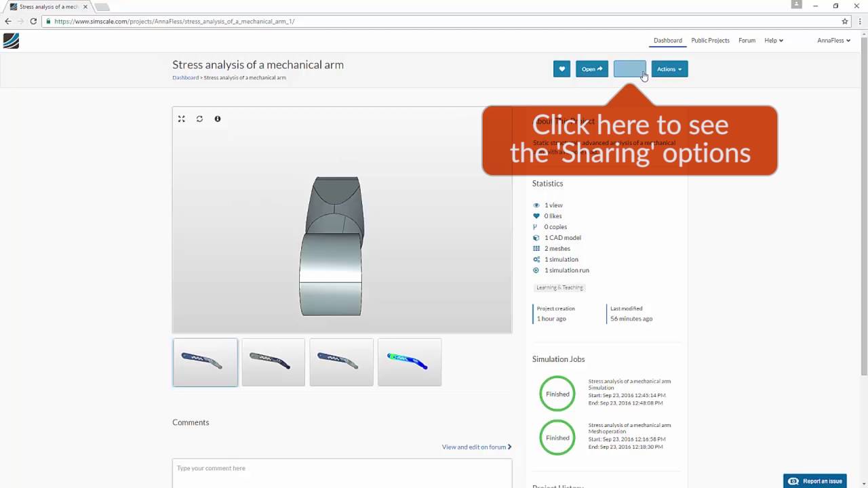Click the 'Last modified 56 minutes ago' text
The image size is (868, 488).
(x=631, y=314)
